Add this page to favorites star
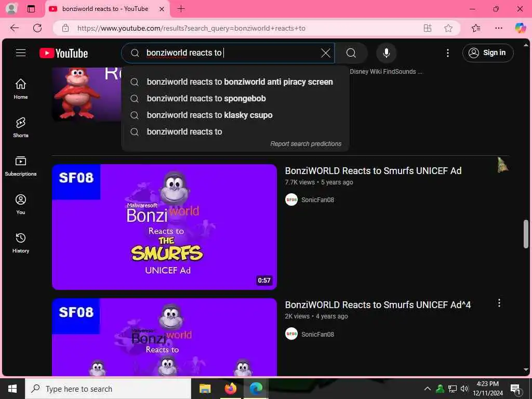This screenshot has height=399, width=532. [448, 28]
